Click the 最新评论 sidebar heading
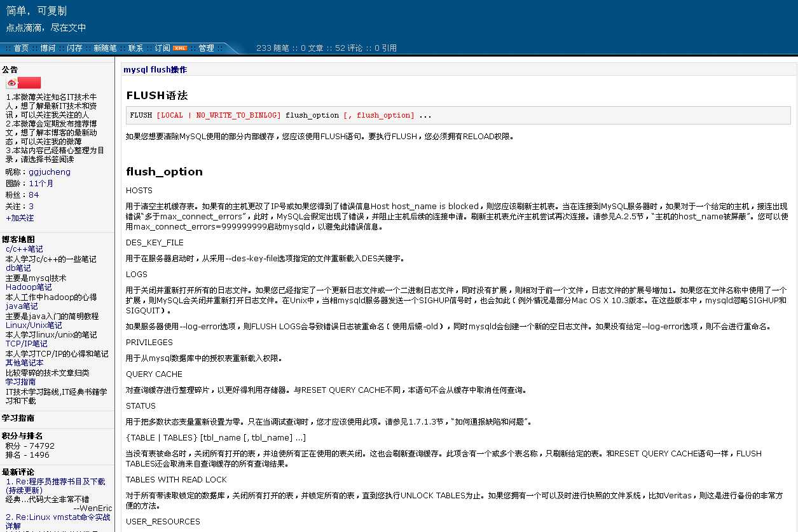 pos(18,472)
